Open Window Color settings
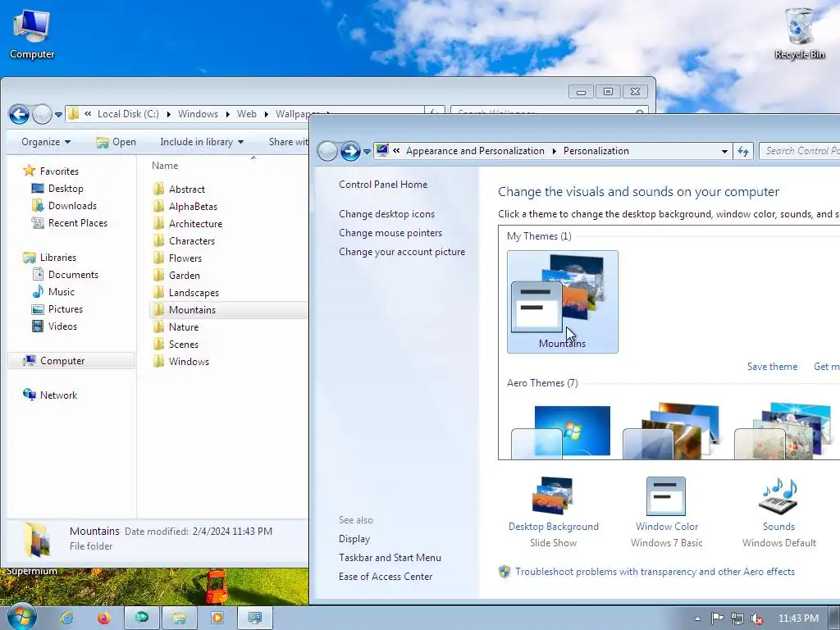Viewport: 840px width, 630px height. click(x=666, y=513)
